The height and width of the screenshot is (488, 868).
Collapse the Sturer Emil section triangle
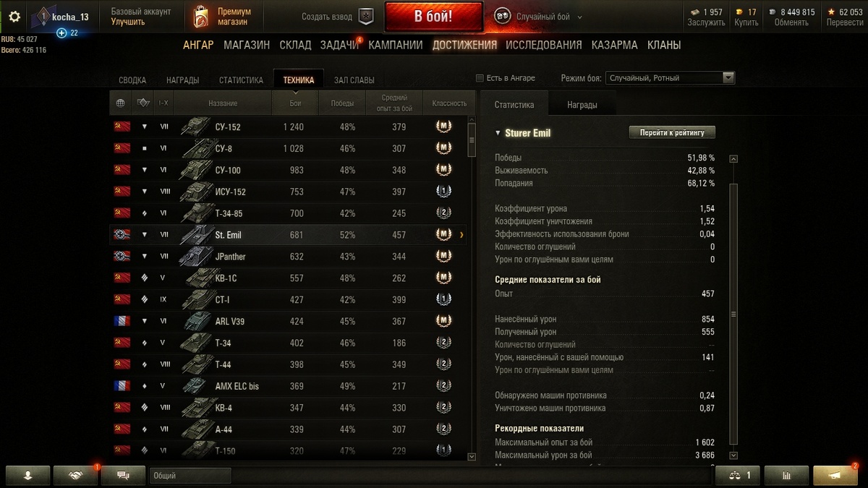coord(498,133)
